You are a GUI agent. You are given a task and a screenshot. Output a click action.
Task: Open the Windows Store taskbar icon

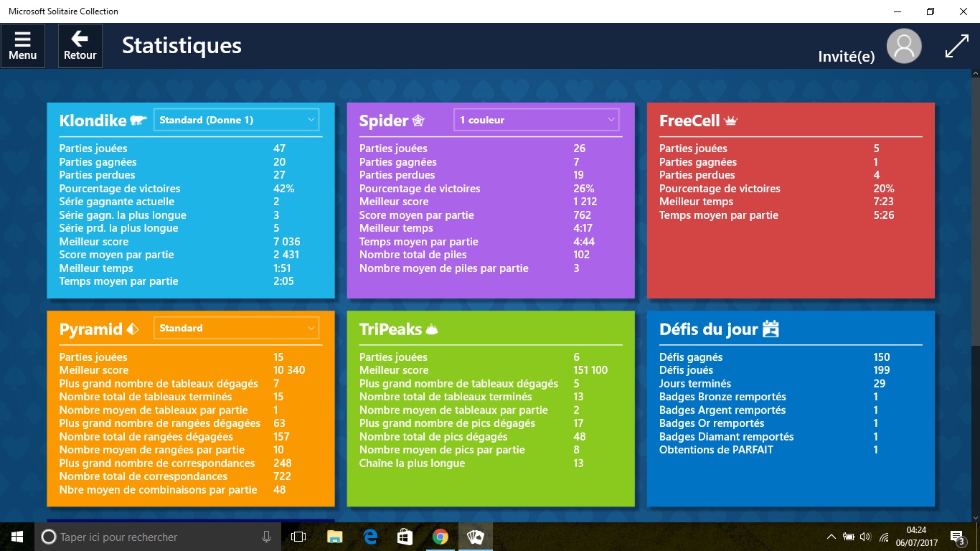tap(405, 537)
